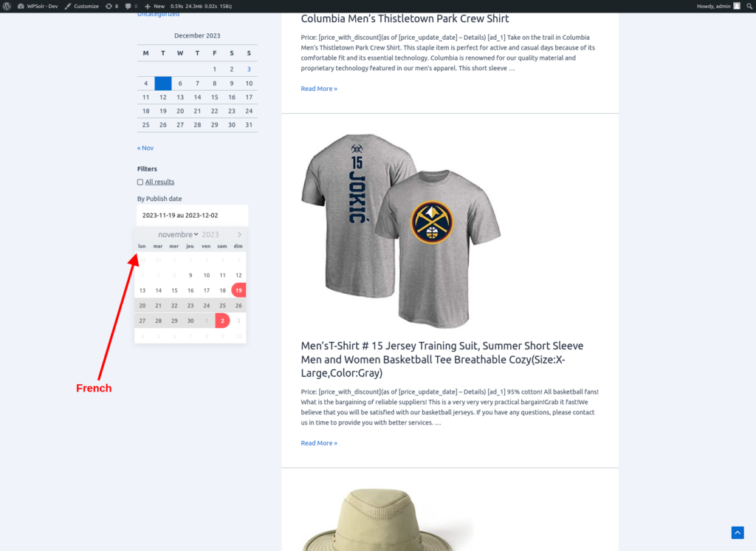Click Read More under the Columbia shirt
This screenshot has width=756, height=551.
(319, 89)
